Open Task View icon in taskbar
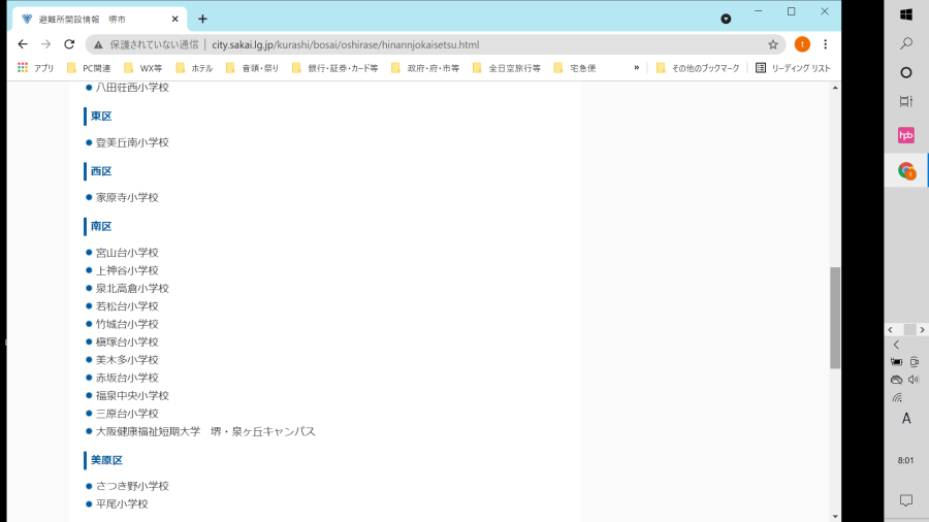Screen dimensions: 929x522 pyautogui.click(x=906, y=101)
